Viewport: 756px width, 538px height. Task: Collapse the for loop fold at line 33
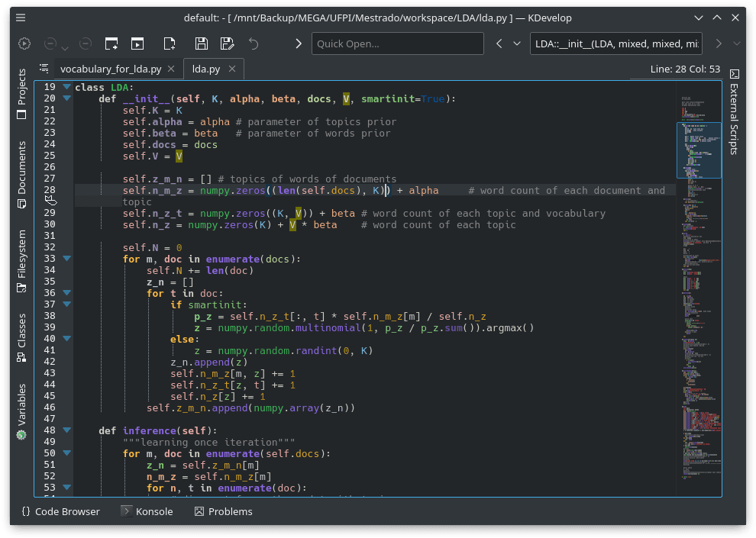click(66, 259)
